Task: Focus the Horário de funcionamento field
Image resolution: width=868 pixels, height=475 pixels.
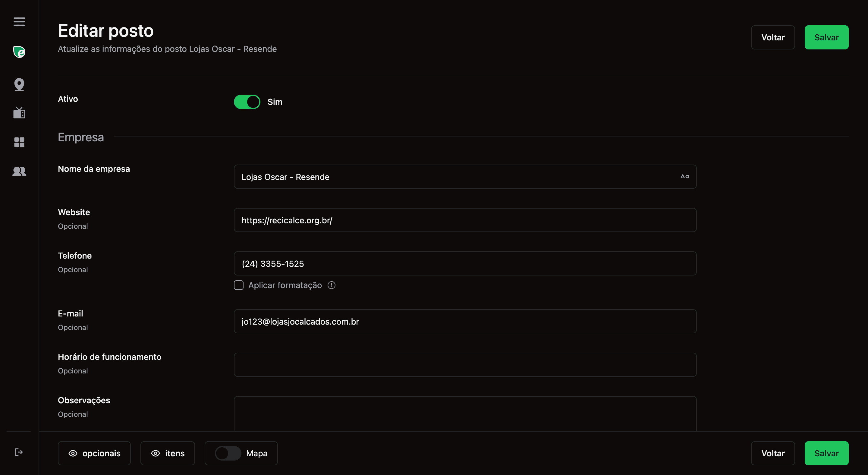Action: (x=465, y=364)
